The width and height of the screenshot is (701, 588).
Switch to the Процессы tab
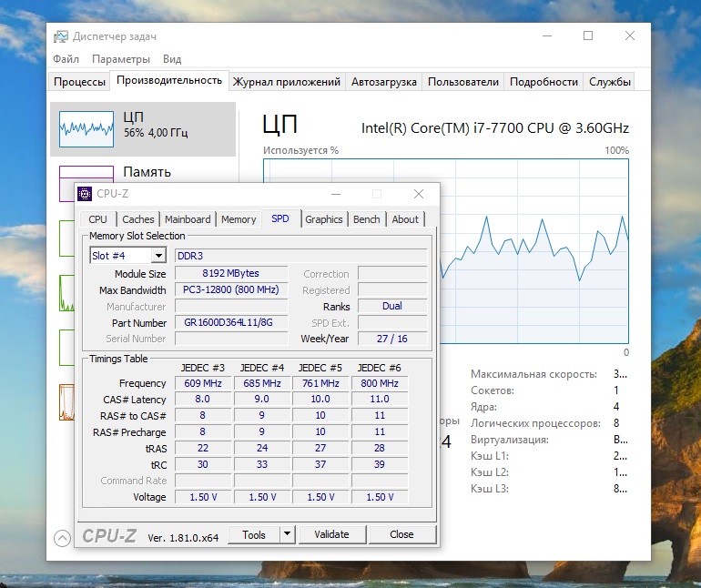point(79,82)
